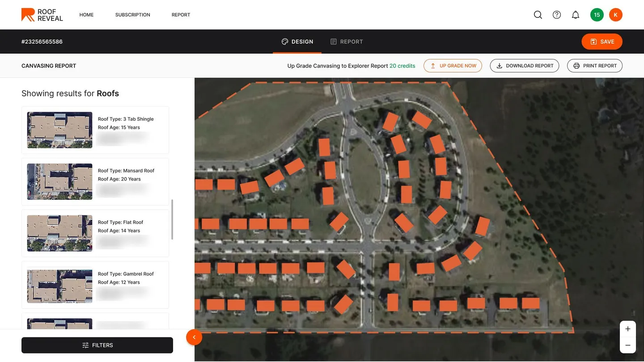
Task: Click the text Roof Type: Mansard Roof
Action: pyautogui.click(x=126, y=171)
